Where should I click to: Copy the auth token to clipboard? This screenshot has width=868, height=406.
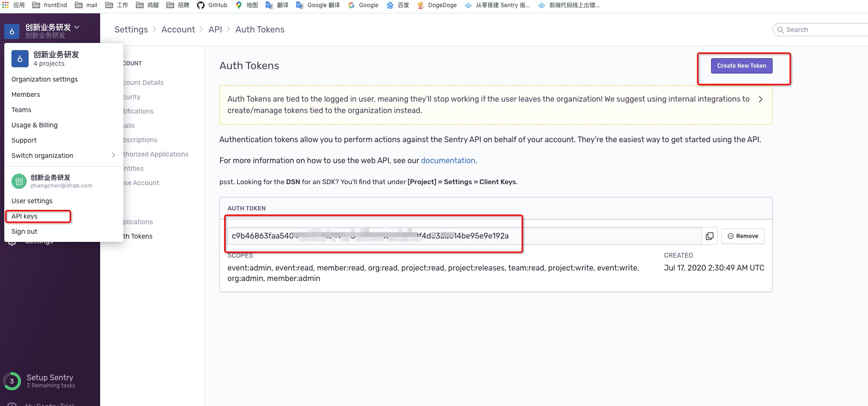709,236
